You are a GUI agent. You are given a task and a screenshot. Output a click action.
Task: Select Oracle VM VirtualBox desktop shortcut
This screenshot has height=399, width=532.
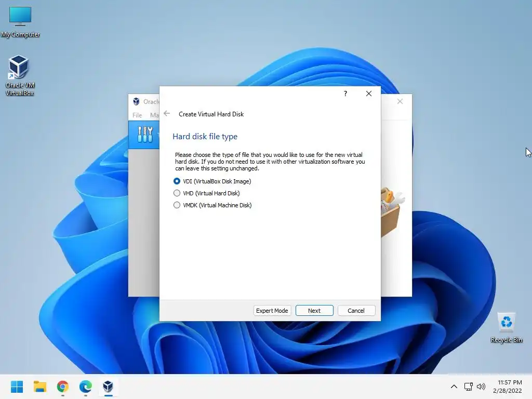tap(19, 75)
